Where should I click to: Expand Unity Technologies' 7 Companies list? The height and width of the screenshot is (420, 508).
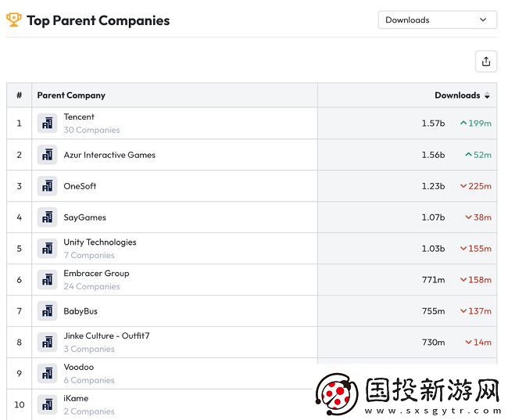point(89,256)
